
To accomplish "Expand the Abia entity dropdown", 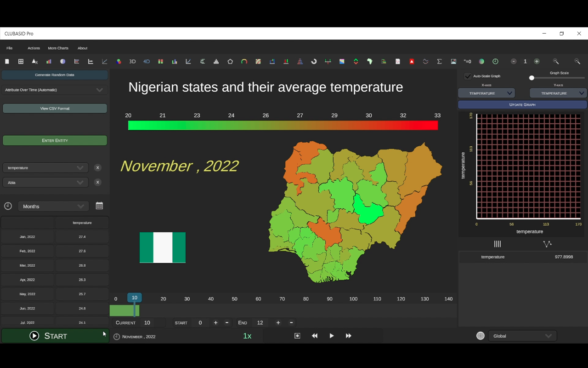I will click(x=45, y=183).
